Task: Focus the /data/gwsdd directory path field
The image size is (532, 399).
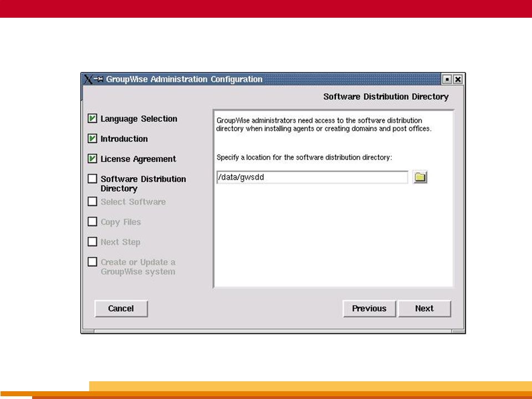Action: pos(312,177)
